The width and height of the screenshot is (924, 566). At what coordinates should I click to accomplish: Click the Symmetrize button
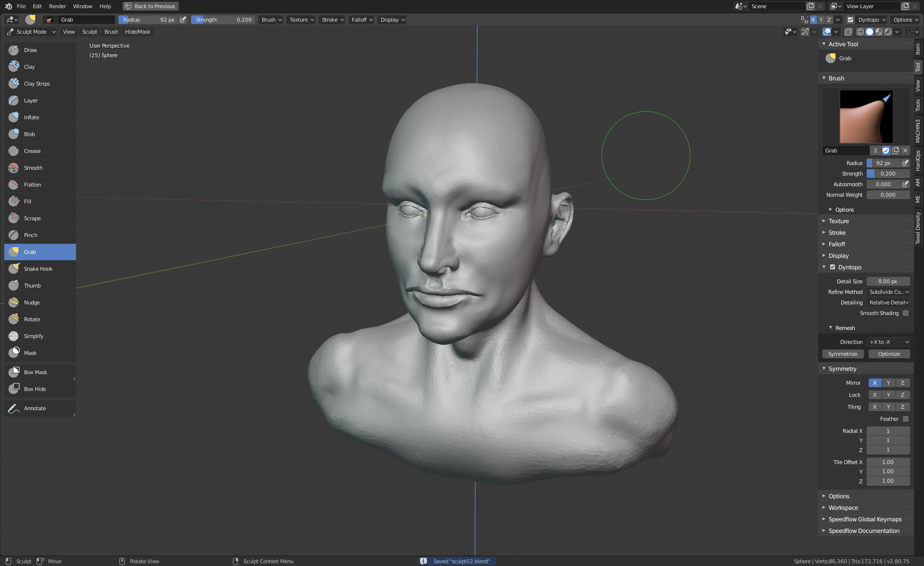(x=842, y=354)
